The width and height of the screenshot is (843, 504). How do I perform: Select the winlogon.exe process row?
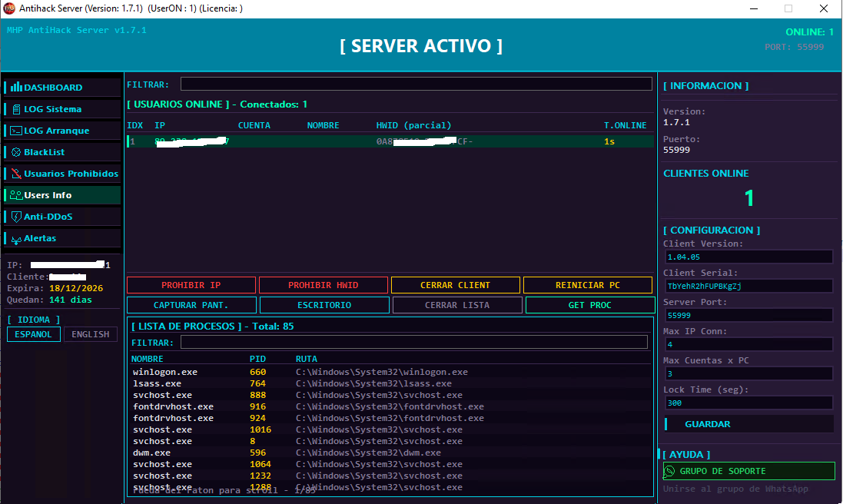click(x=390, y=372)
